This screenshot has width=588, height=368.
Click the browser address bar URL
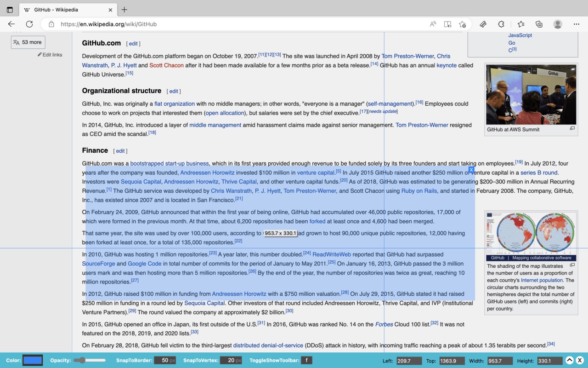tap(108, 24)
